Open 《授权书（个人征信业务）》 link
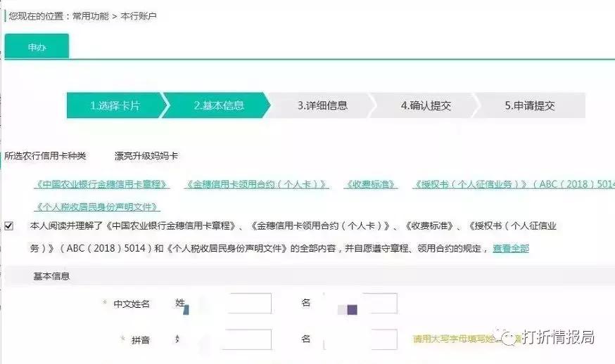Image resolution: width=615 pixels, height=364 pixels. (x=514, y=184)
